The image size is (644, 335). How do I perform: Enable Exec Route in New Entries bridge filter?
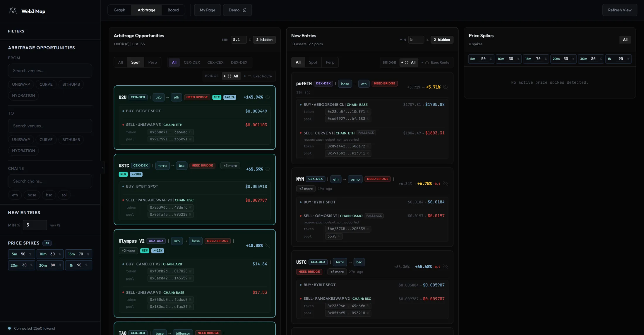coord(435,63)
